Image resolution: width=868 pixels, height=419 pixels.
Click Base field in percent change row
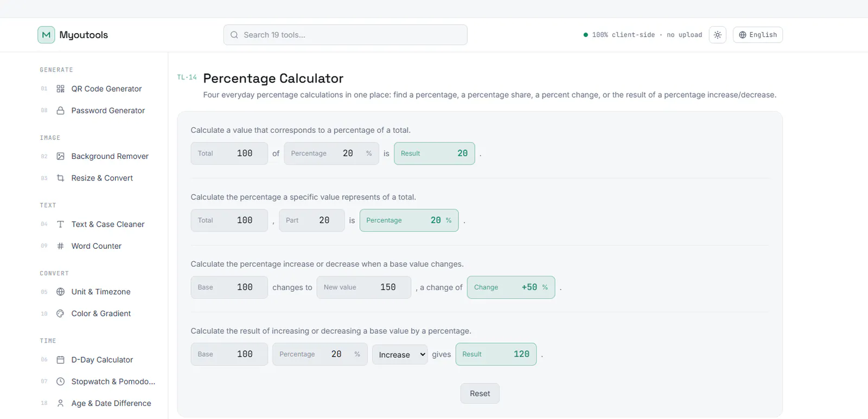click(x=229, y=287)
